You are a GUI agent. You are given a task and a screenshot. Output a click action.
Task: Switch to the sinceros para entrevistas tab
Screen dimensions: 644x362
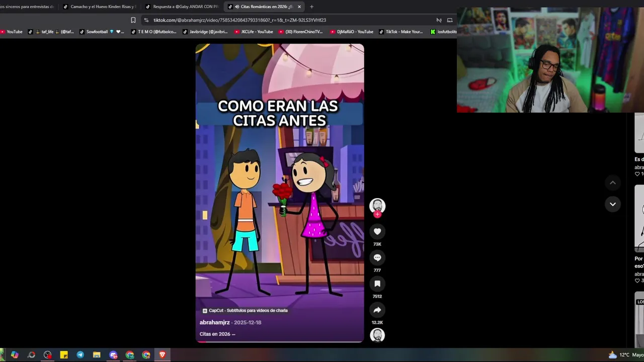(28, 7)
